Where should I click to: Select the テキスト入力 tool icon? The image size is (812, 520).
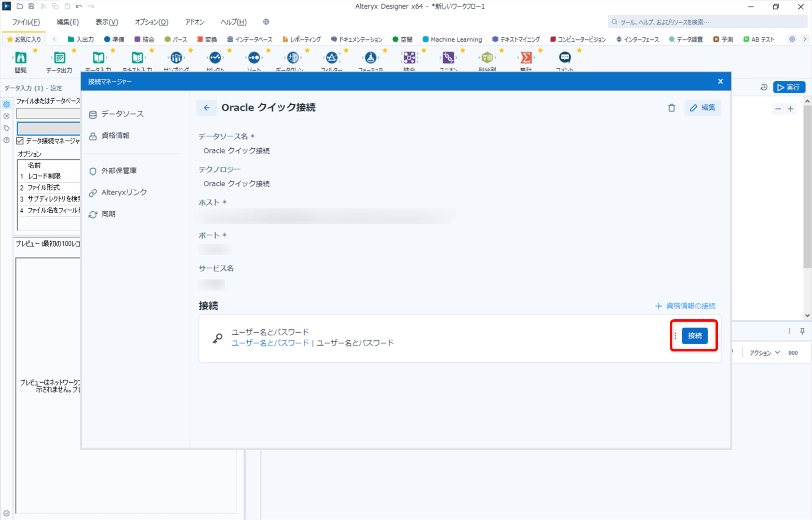coord(137,58)
